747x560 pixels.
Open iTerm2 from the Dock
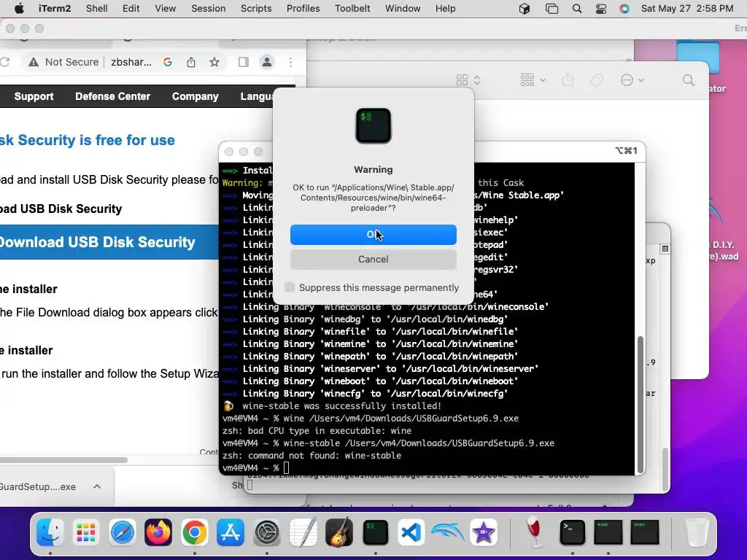376,532
